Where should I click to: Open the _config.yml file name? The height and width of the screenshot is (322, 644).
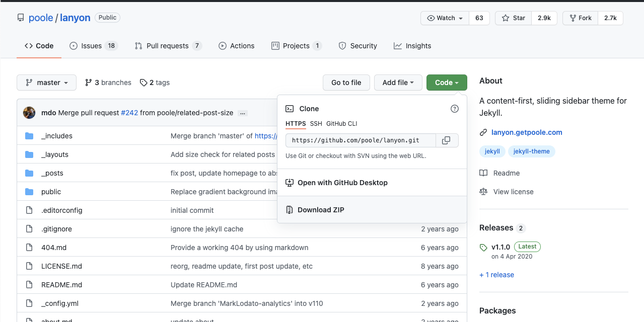coord(60,303)
